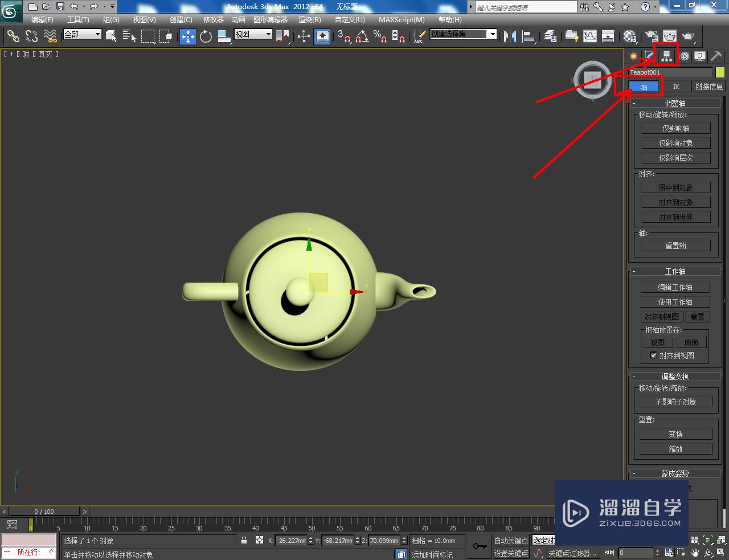Click the New Scene icon

(x=33, y=7)
